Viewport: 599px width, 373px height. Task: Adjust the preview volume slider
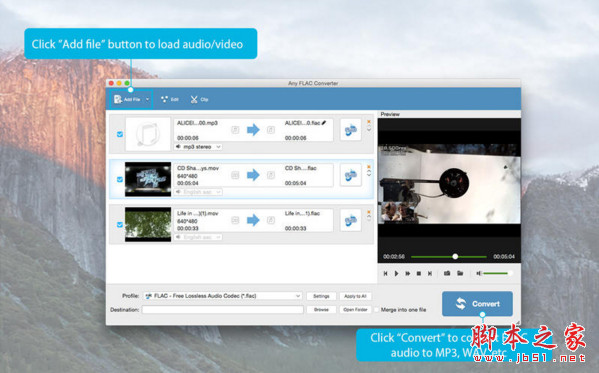click(497, 273)
